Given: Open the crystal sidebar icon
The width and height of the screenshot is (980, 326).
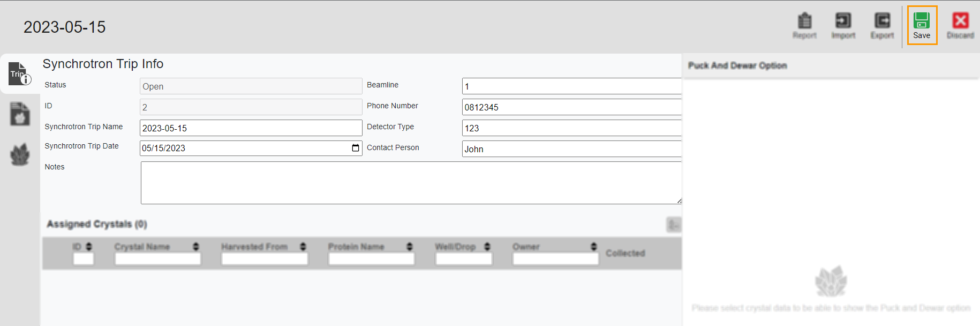Looking at the screenshot, I should coord(20,155).
